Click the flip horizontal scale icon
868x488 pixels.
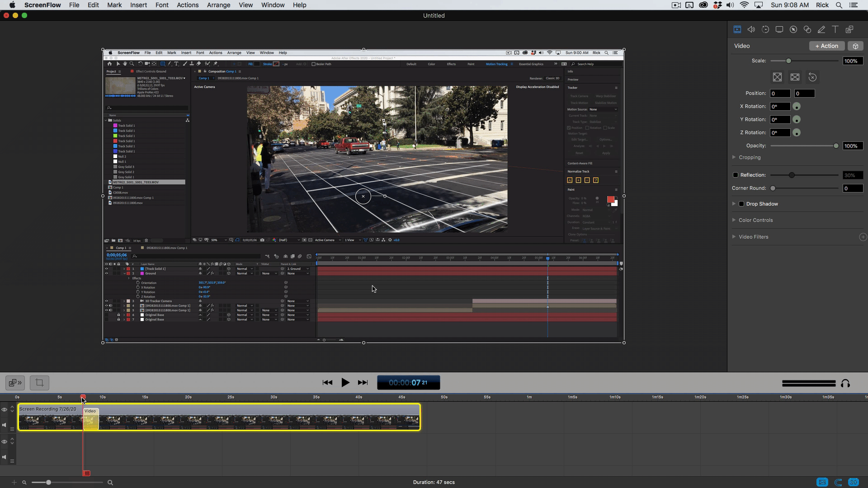794,77
